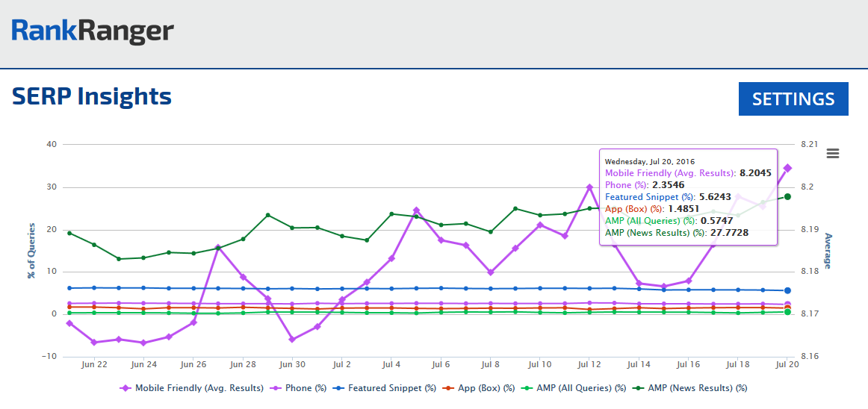The height and width of the screenshot is (409, 868).
Task: Open the chart hamburger context menu
Action: 833,154
